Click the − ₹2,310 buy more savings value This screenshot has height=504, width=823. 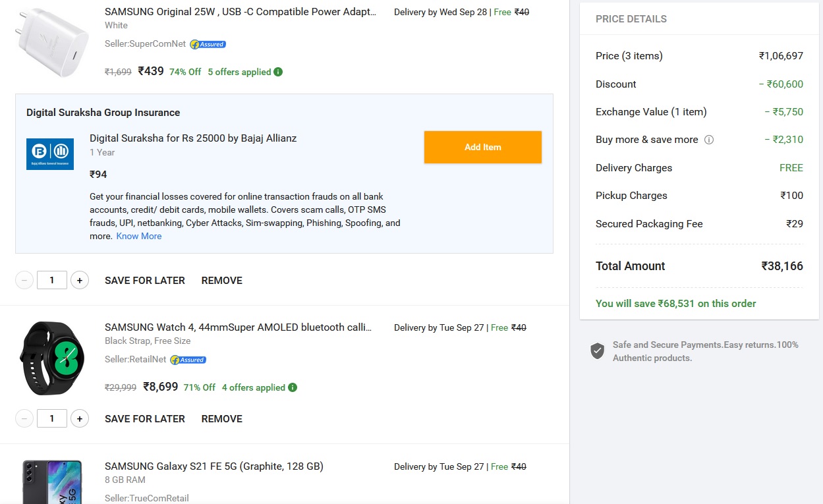(x=784, y=140)
